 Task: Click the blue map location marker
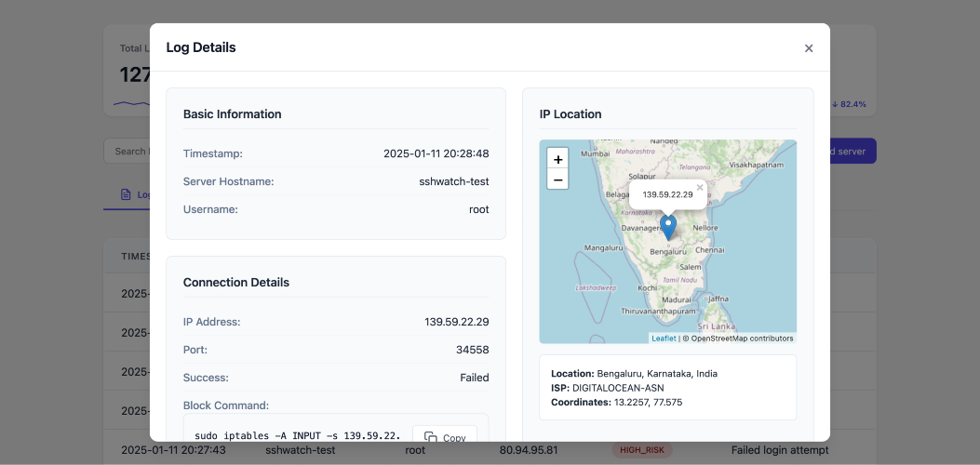668,228
